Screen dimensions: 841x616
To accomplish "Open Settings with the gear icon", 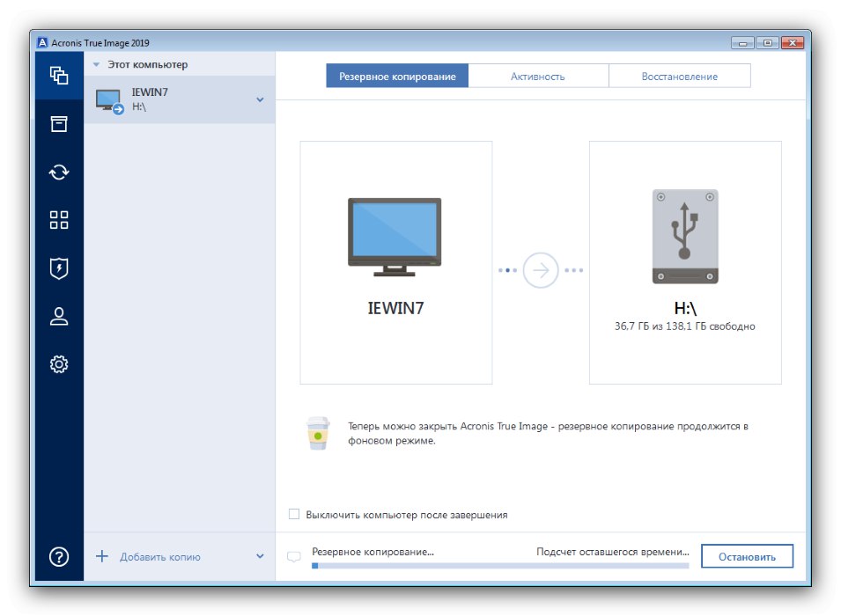I will (57, 363).
